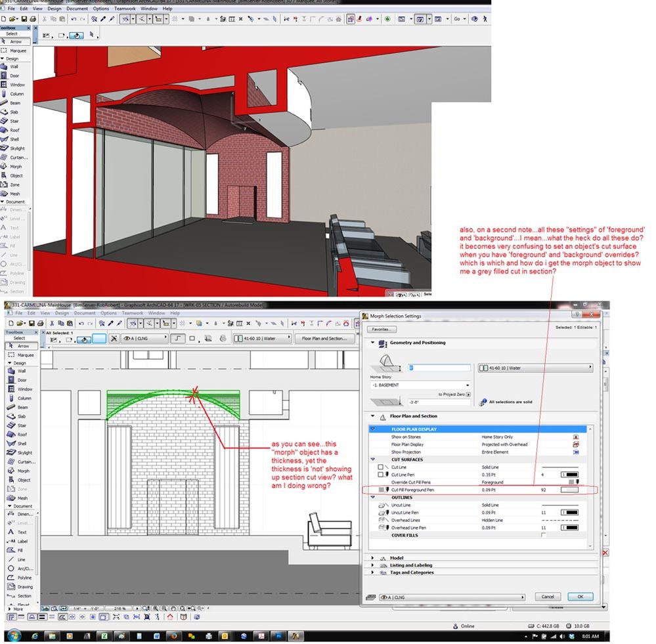Expand the Model panel
The width and height of the screenshot is (656, 644).
click(372, 558)
